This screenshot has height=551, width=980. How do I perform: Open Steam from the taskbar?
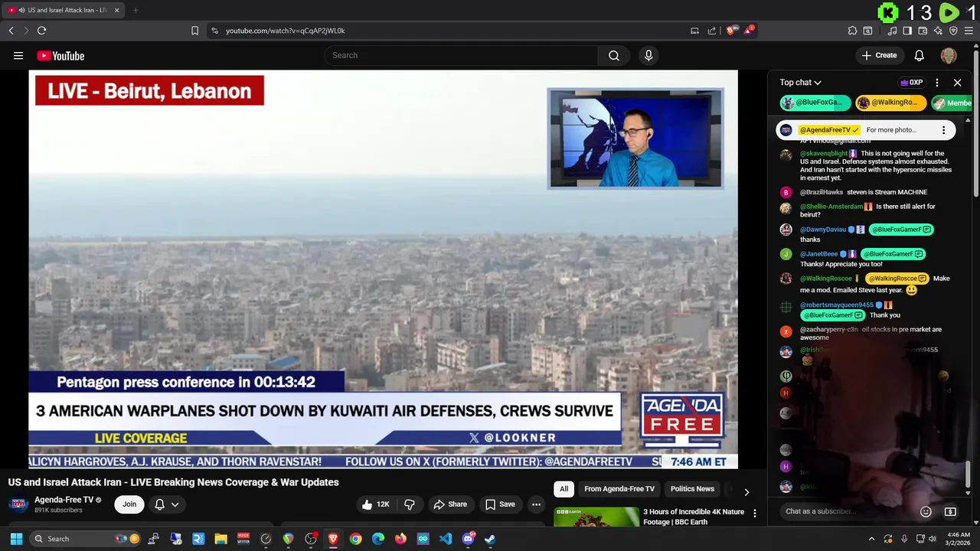tap(490, 539)
